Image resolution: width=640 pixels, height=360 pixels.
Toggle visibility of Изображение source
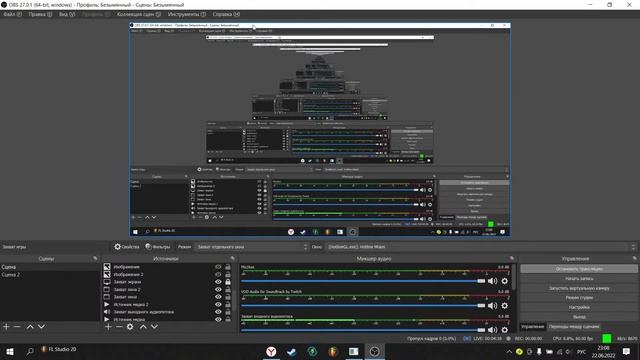pos(218,267)
